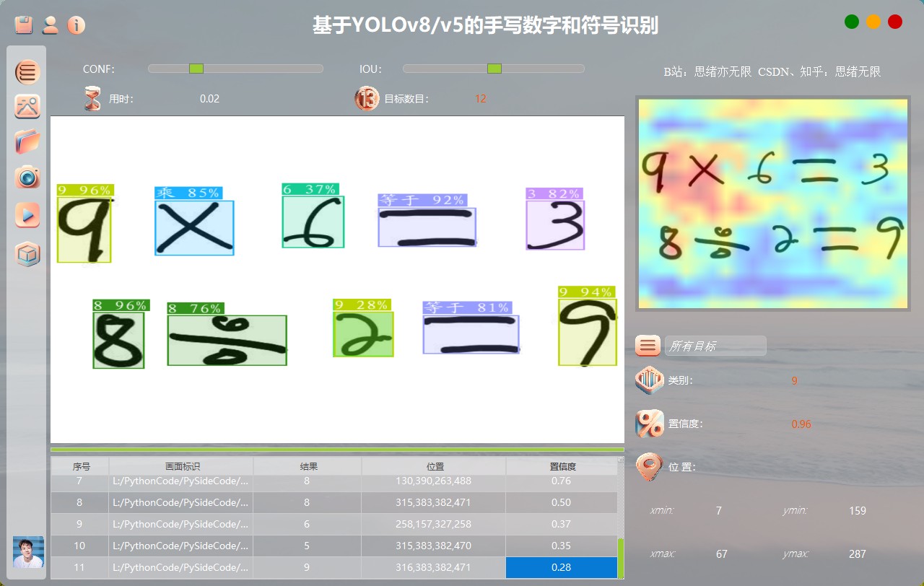The width and height of the screenshot is (924, 586).
Task: Open folder input icon in sidebar
Action: tap(27, 141)
